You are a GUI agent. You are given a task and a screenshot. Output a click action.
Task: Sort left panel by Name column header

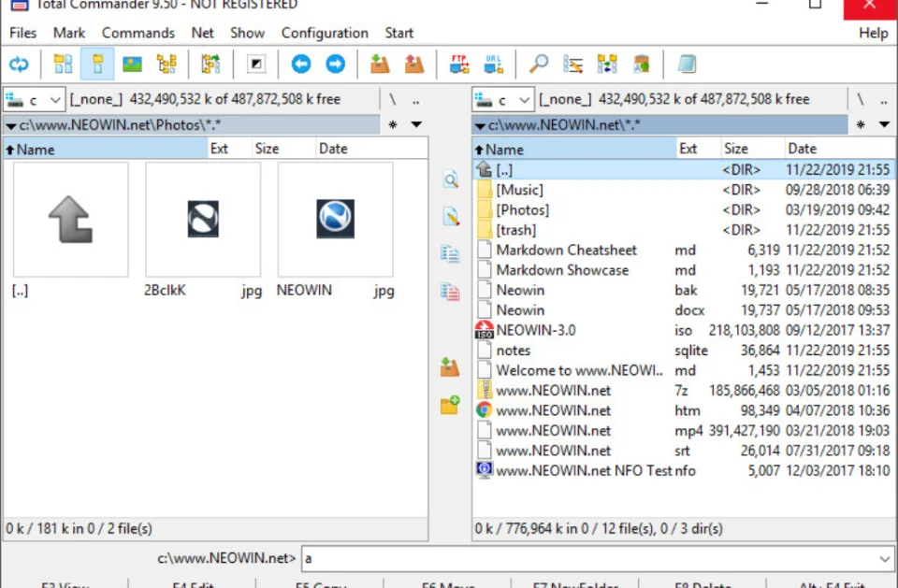pyautogui.click(x=106, y=149)
